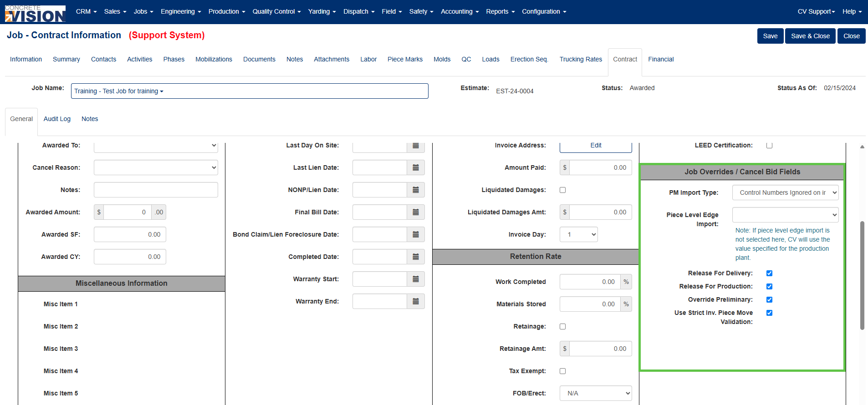This screenshot has height=405, width=868.
Task: Open the NONP/Lien Date calendar picker
Action: [416, 190]
